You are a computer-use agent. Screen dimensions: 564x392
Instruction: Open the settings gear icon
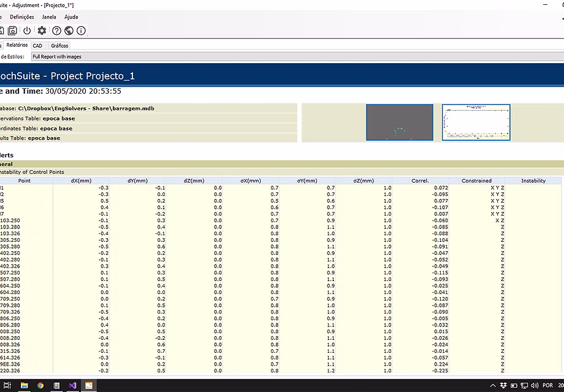42,30
